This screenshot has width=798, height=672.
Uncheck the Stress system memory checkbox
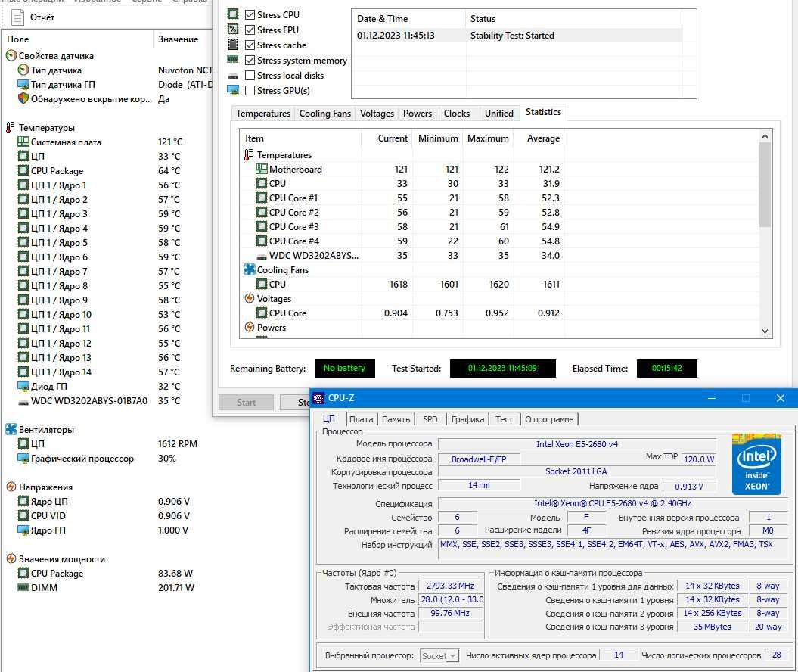click(250, 60)
